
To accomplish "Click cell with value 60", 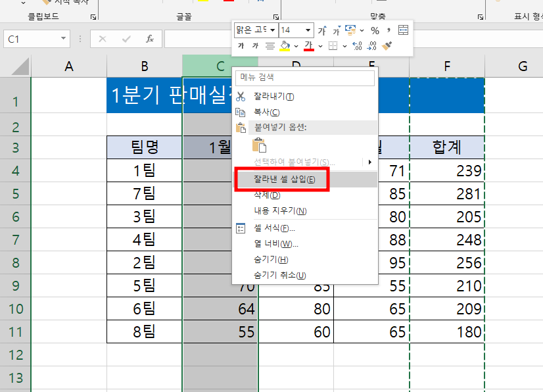I will pos(296,331).
